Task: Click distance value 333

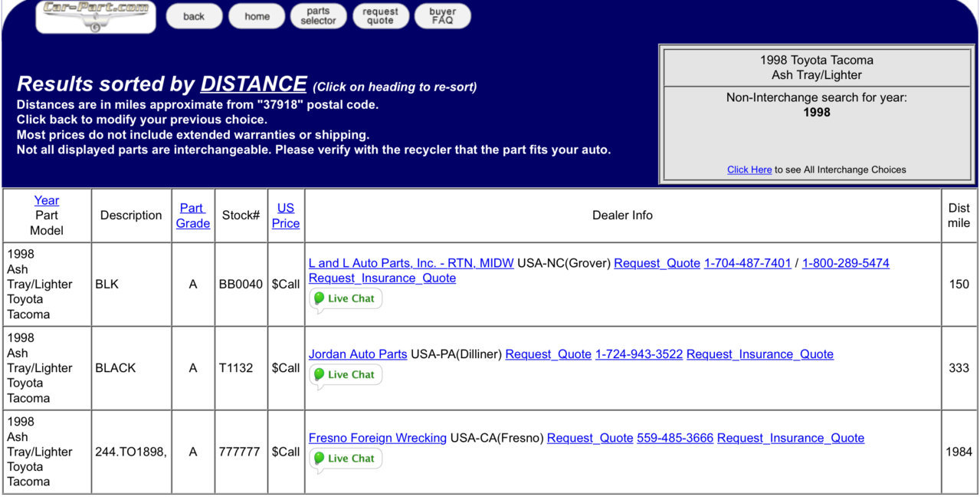Action: 959,368
